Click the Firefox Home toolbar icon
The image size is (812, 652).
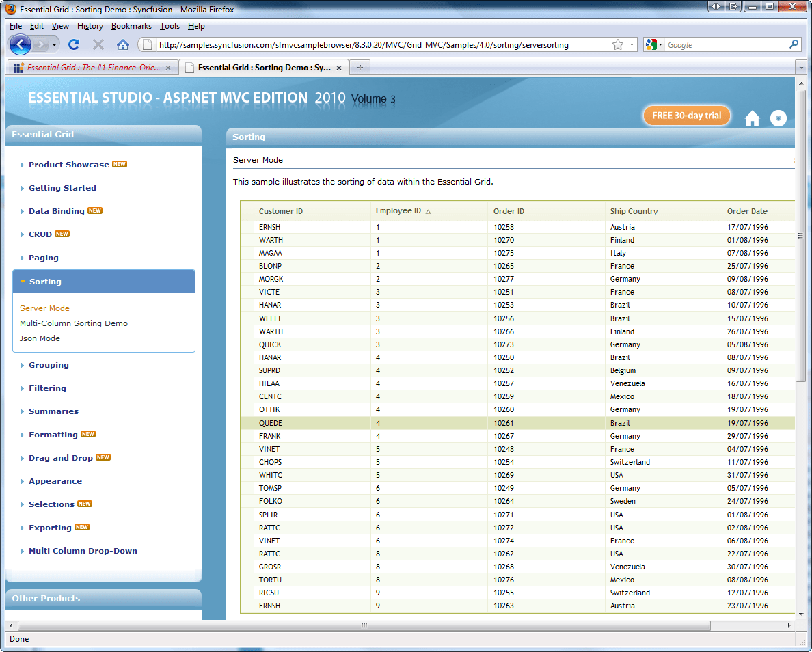[123, 44]
